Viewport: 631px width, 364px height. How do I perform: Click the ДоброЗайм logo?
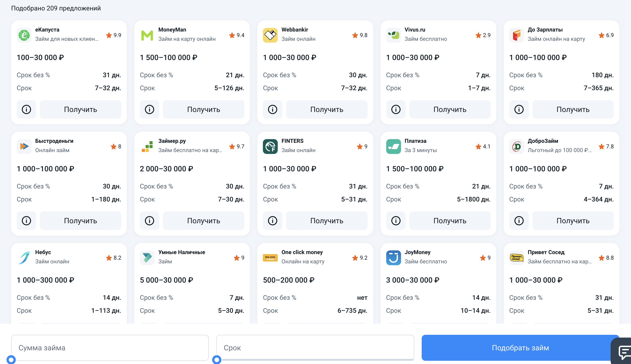click(517, 146)
